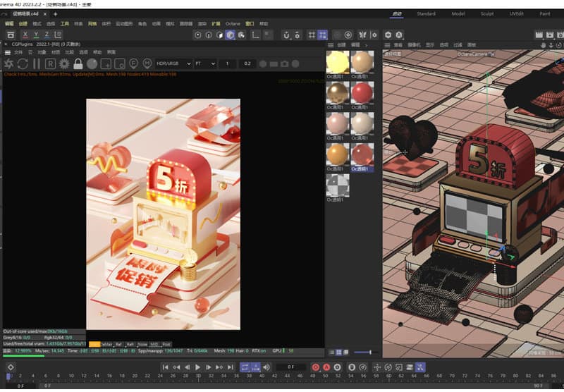Image resolution: width=564 pixels, height=392 pixels.
Task: Toggle the X axis lock
Action: pyautogui.click(x=25, y=35)
